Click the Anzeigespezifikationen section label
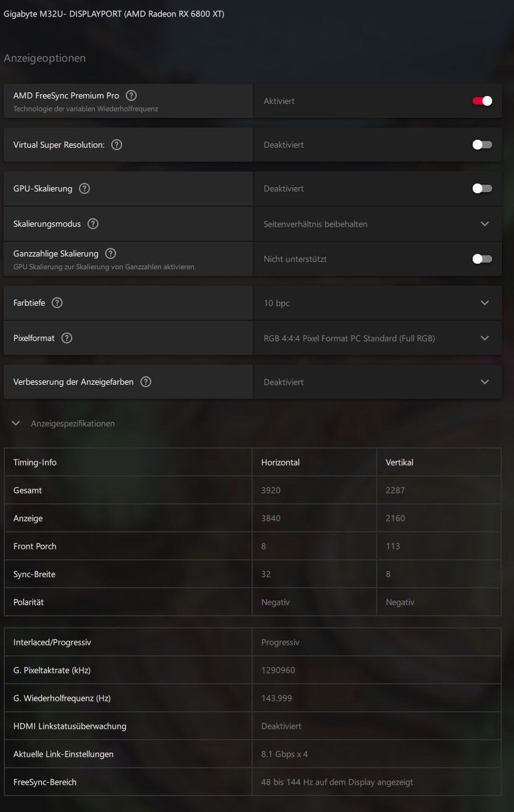Viewport: 514px width, 812px height. point(73,424)
